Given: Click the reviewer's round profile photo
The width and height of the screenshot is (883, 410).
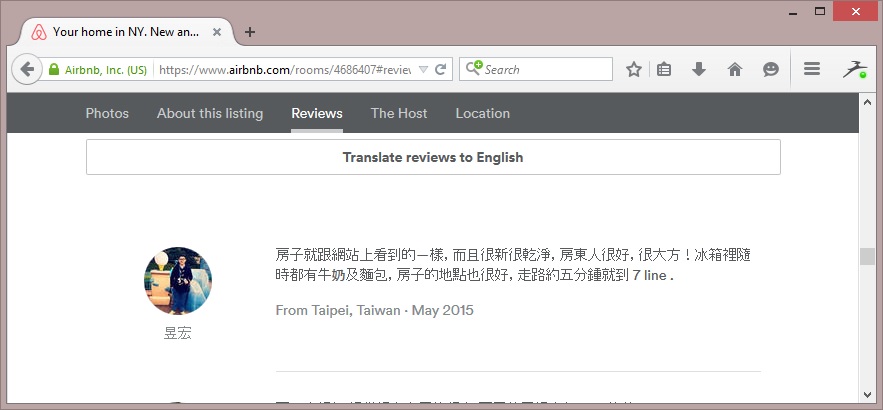Looking at the screenshot, I should (178, 281).
